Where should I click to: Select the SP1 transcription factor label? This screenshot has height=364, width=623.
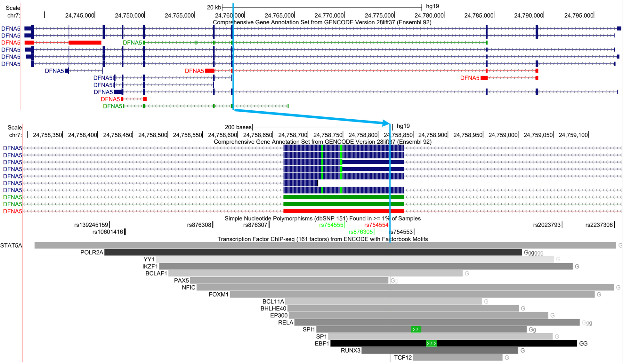[321, 336]
